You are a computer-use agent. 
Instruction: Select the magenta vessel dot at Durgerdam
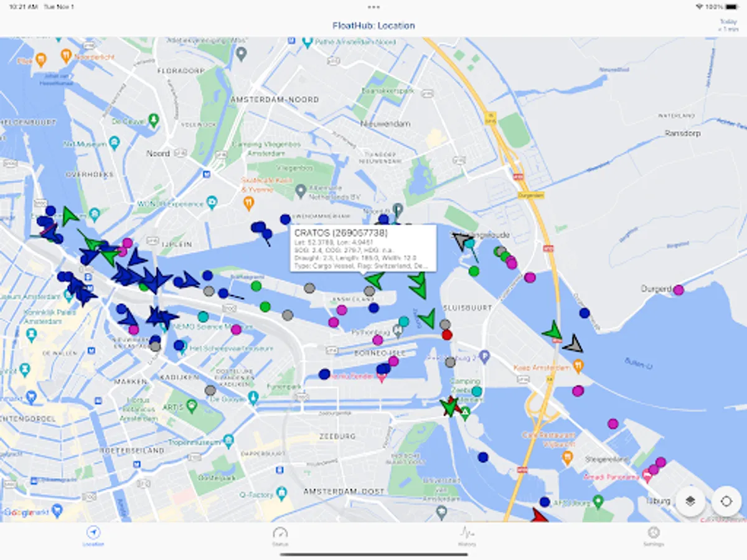pyautogui.click(x=679, y=289)
